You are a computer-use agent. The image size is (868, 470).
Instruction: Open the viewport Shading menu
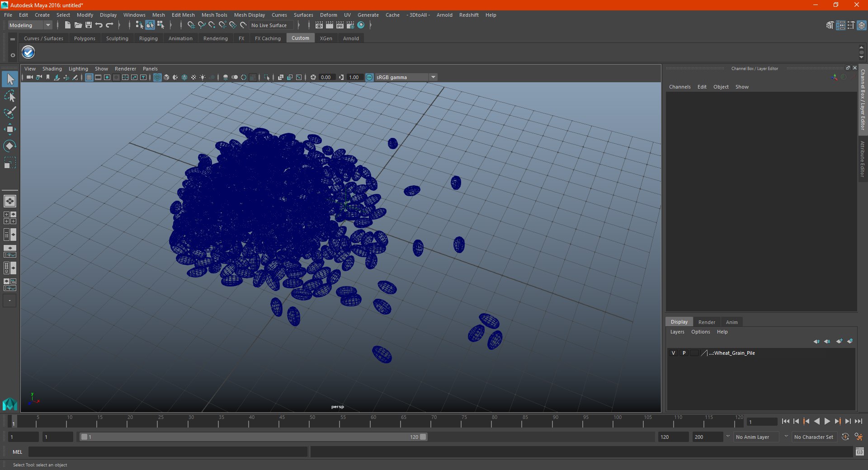(52, 69)
